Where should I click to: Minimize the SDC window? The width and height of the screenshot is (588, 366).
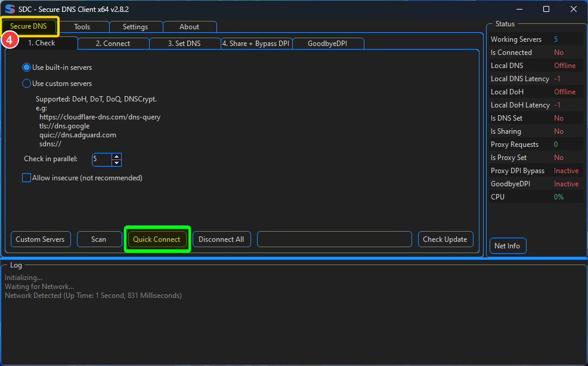point(519,9)
